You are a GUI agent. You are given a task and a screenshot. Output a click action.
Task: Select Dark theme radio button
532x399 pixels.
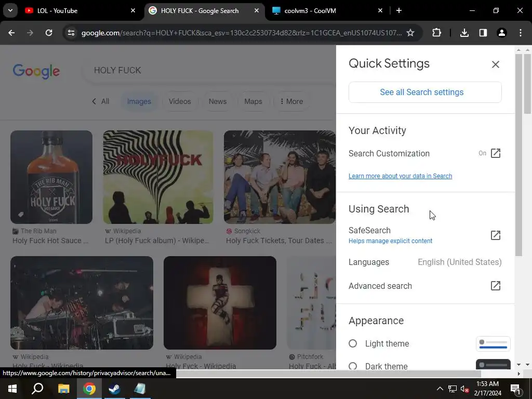click(353, 366)
